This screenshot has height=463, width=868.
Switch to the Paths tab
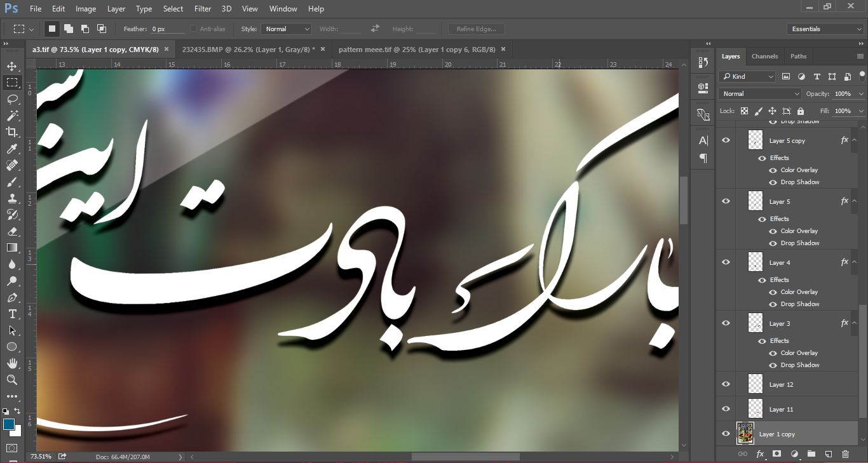[x=799, y=57]
